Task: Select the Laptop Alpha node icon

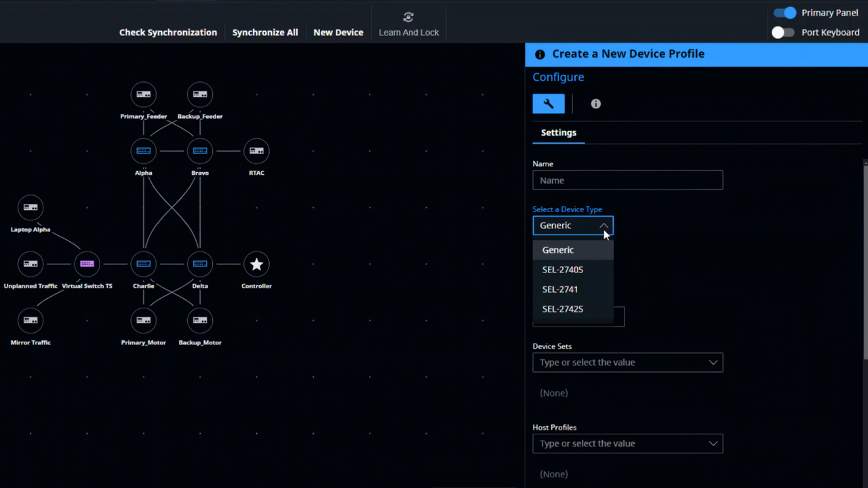Action: pyautogui.click(x=31, y=207)
